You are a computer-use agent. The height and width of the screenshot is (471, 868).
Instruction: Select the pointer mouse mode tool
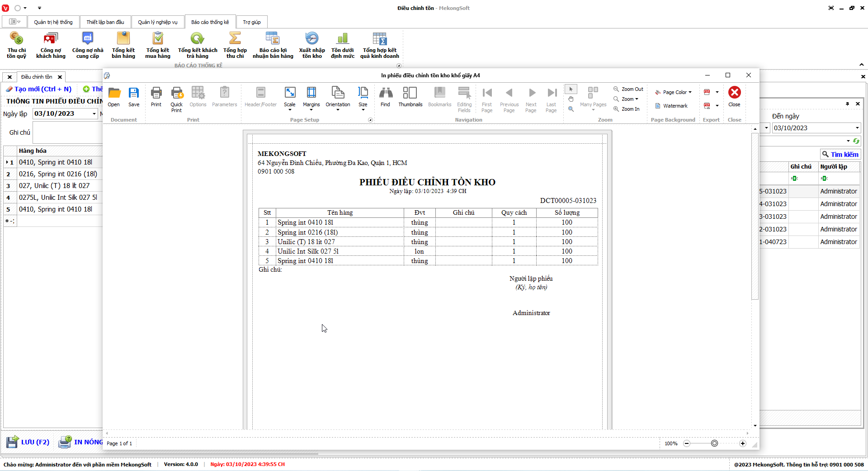click(571, 89)
